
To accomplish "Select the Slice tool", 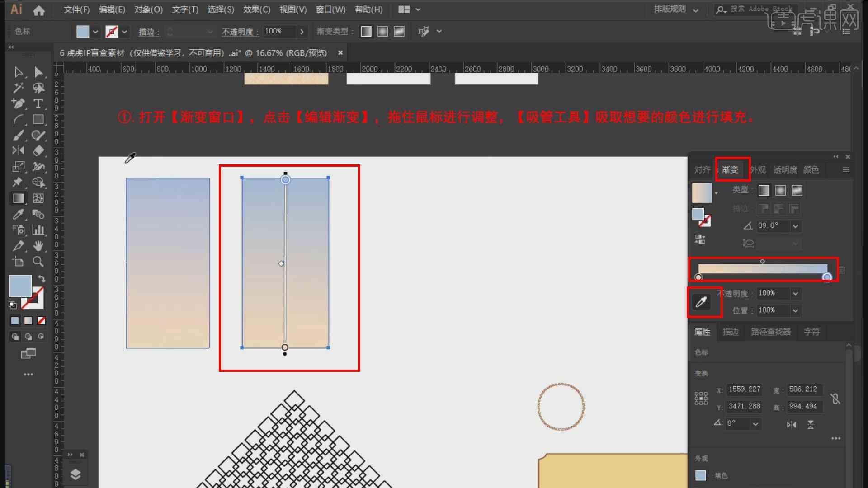I will tap(19, 246).
